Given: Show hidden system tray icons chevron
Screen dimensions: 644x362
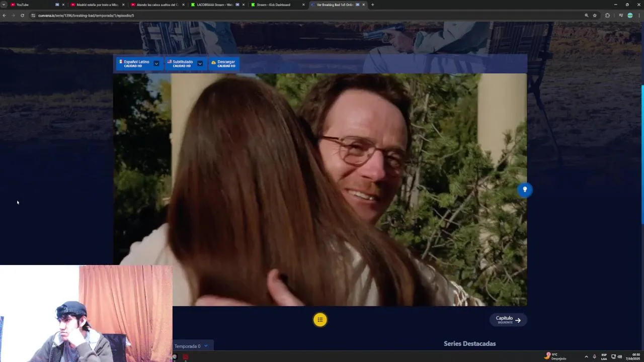Looking at the screenshot, I should point(586,356).
